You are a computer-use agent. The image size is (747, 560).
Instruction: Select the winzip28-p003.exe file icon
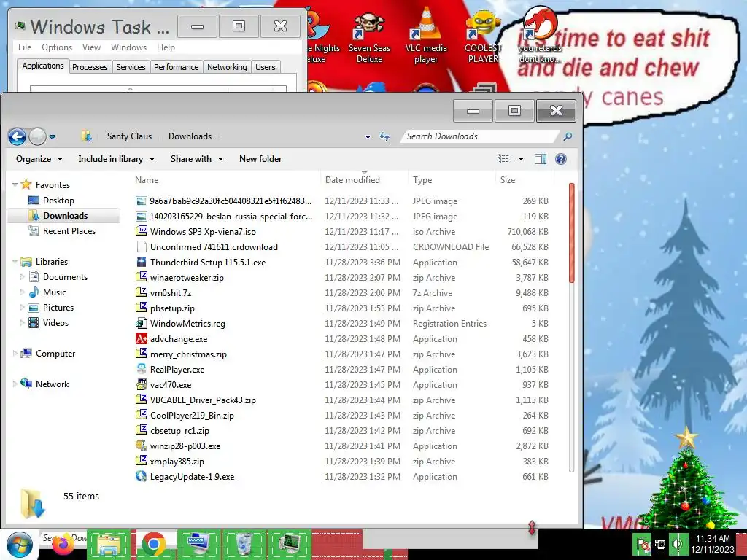pos(142,446)
